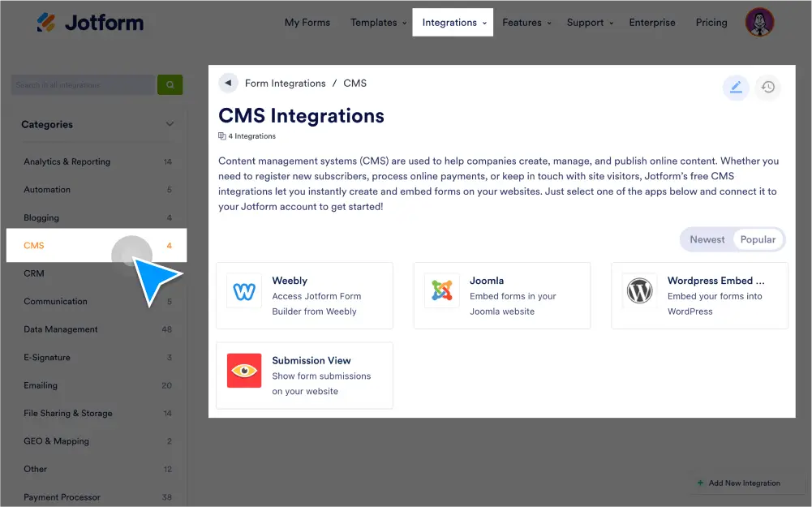Open the version history clock icon

pos(767,87)
